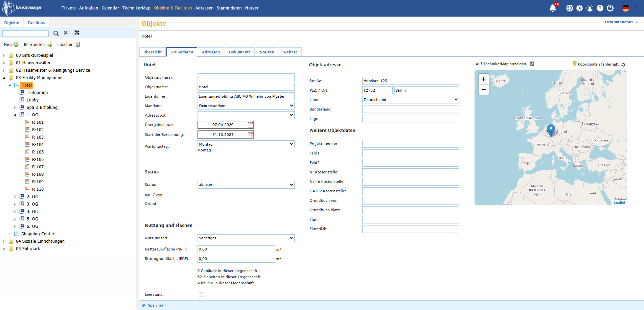
Task: Open the tools wrench icon in sidebar
Action: 77,33
